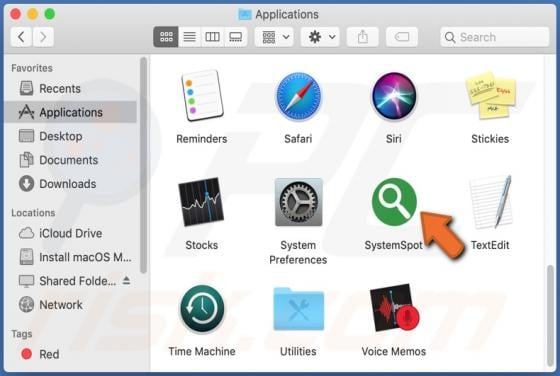This screenshot has height=376, width=560.
Task: Click the Favorites section header
Action: click(x=32, y=68)
